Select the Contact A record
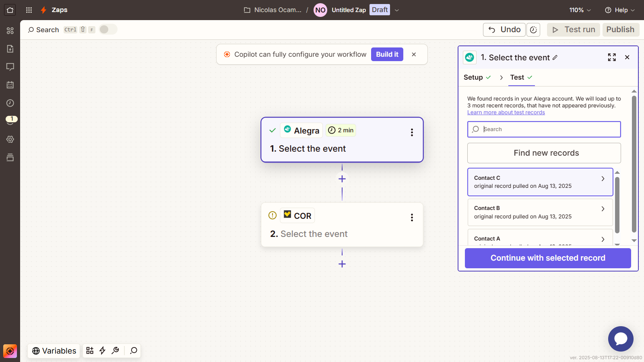Viewport: 644px width, 362px height. 540,238
